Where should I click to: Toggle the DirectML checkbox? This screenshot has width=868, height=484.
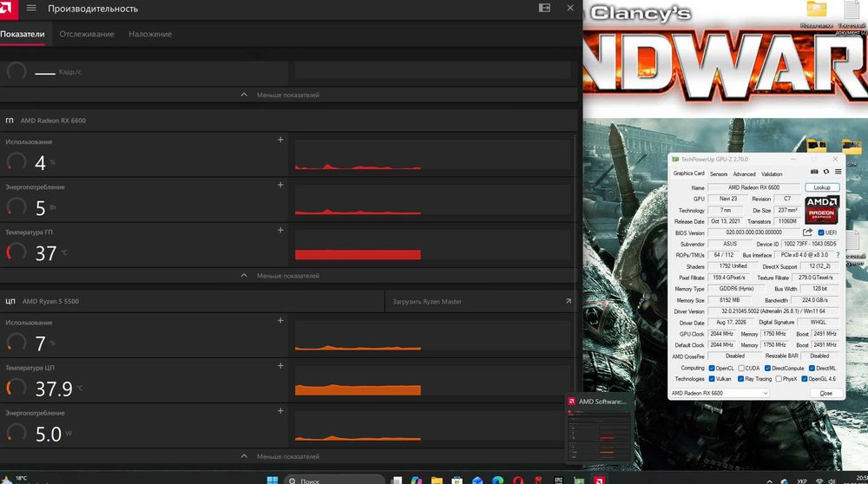pos(812,368)
